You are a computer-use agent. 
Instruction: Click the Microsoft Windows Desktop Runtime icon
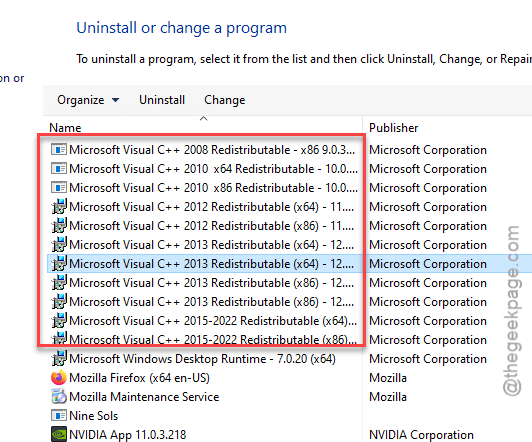click(59, 359)
